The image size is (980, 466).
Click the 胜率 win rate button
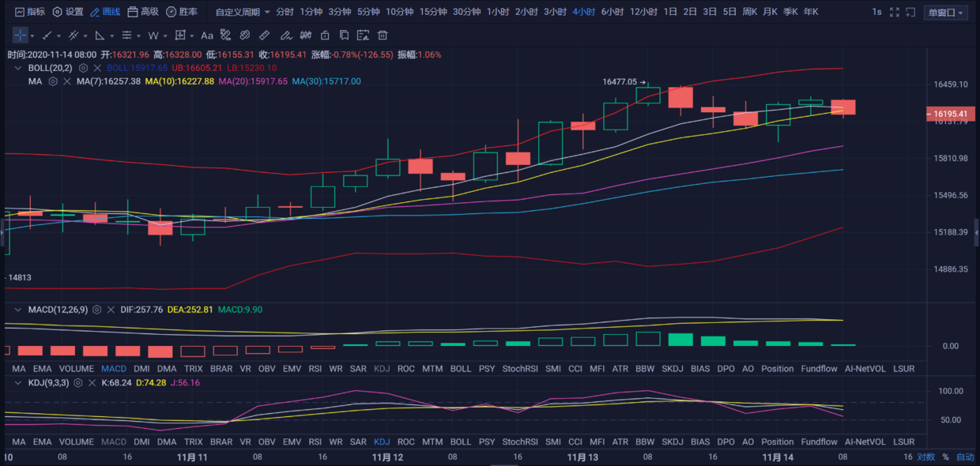(x=182, y=12)
